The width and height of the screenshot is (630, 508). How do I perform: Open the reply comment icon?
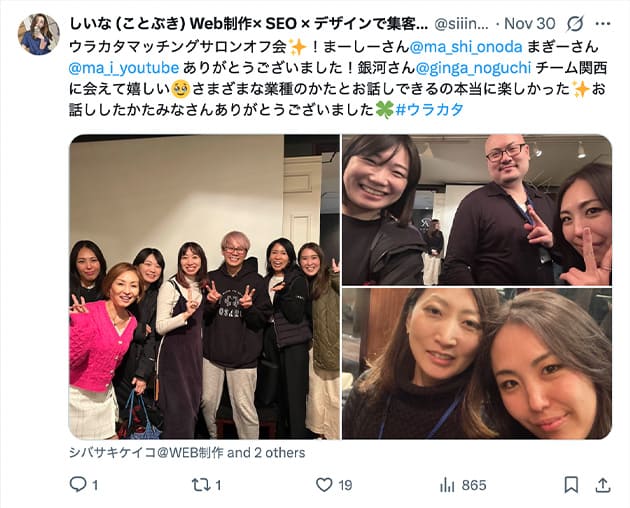(x=78, y=485)
